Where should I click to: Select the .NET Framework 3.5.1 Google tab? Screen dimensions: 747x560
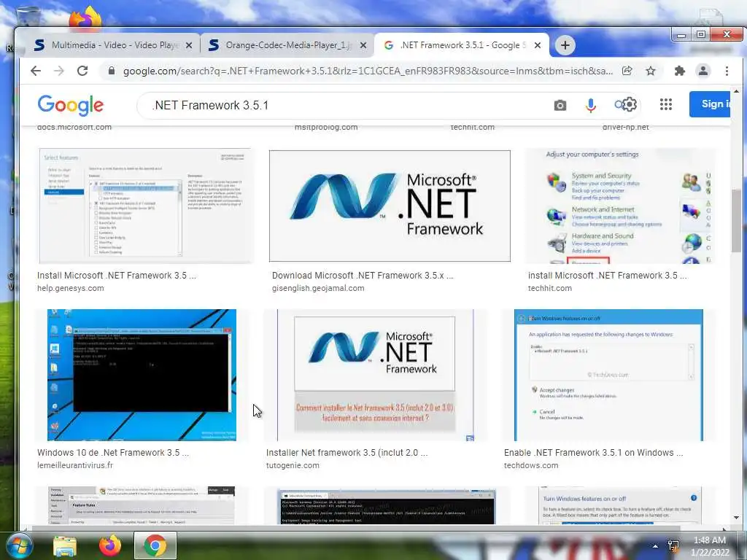click(x=462, y=45)
